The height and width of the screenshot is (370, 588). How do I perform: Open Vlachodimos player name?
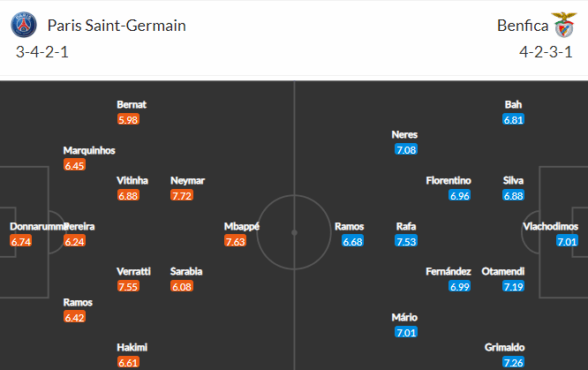(x=550, y=227)
